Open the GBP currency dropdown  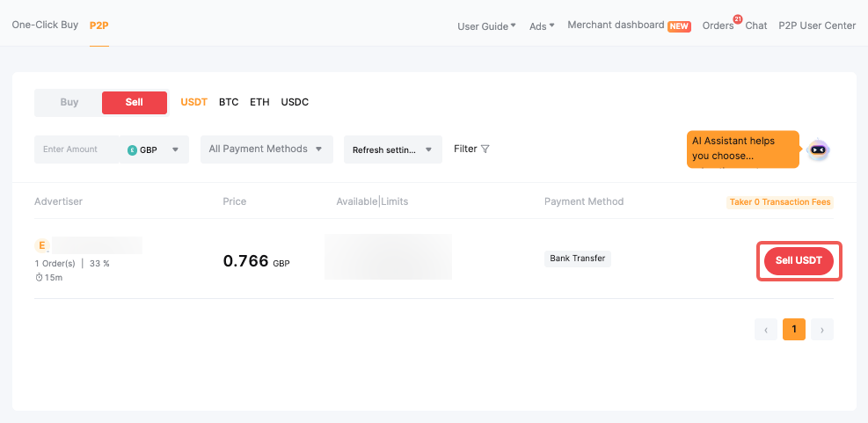pyautogui.click(x=155, y=150)
